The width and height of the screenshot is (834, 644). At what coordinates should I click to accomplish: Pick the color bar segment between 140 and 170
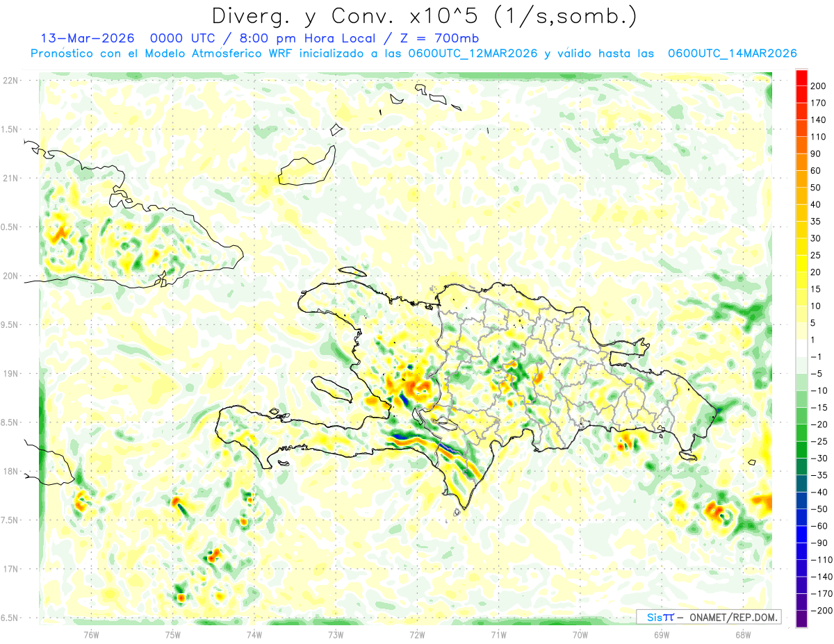tap(801, 111)
